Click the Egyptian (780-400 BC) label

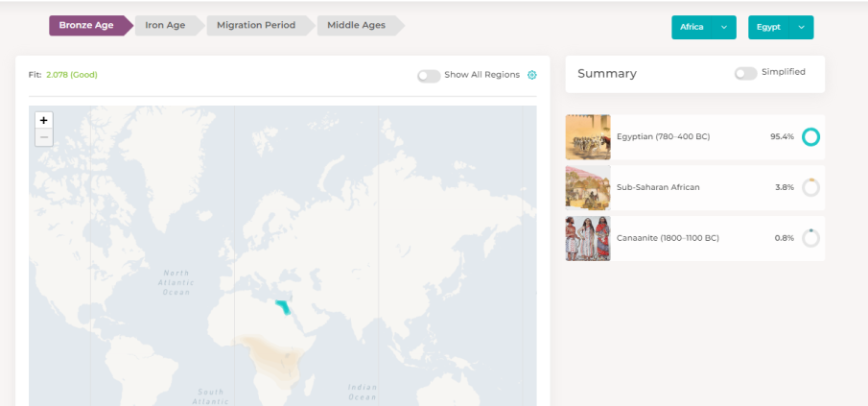click(663, 137)
